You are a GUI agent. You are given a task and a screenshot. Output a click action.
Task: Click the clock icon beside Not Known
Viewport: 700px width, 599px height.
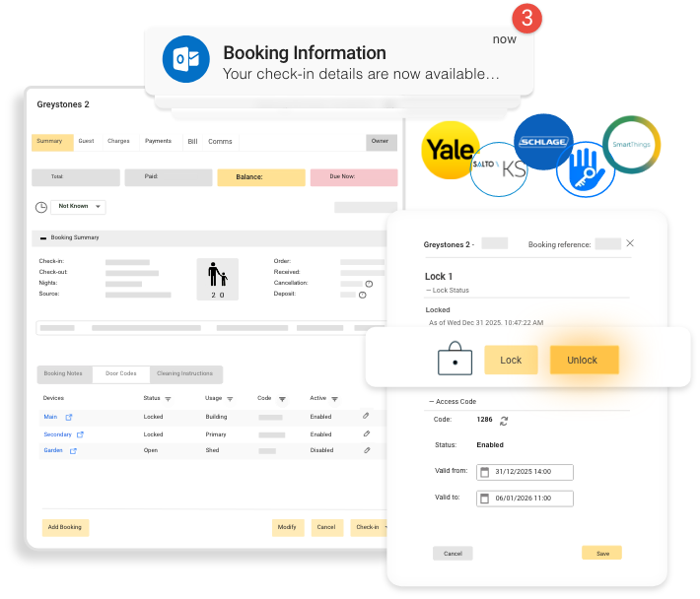coord(41,208)
